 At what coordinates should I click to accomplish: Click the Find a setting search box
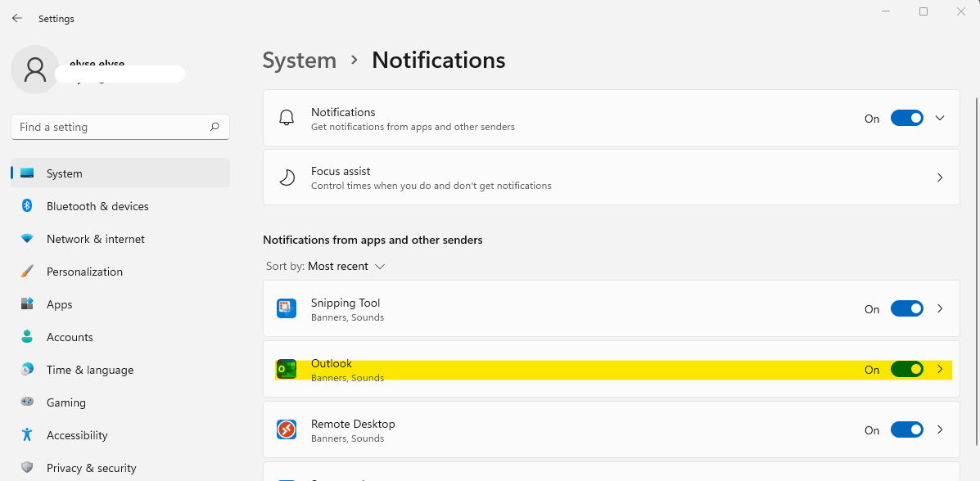(120, 127)
